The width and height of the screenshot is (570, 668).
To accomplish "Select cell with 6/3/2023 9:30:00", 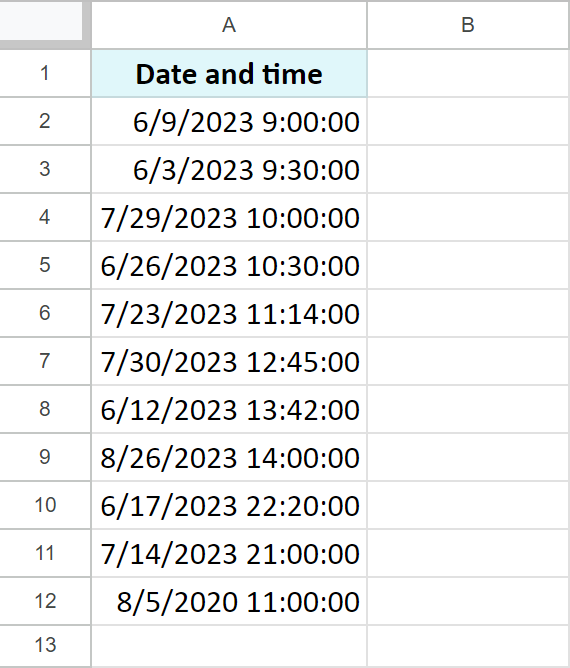I will pyautogui.click(x=229, y=169).
